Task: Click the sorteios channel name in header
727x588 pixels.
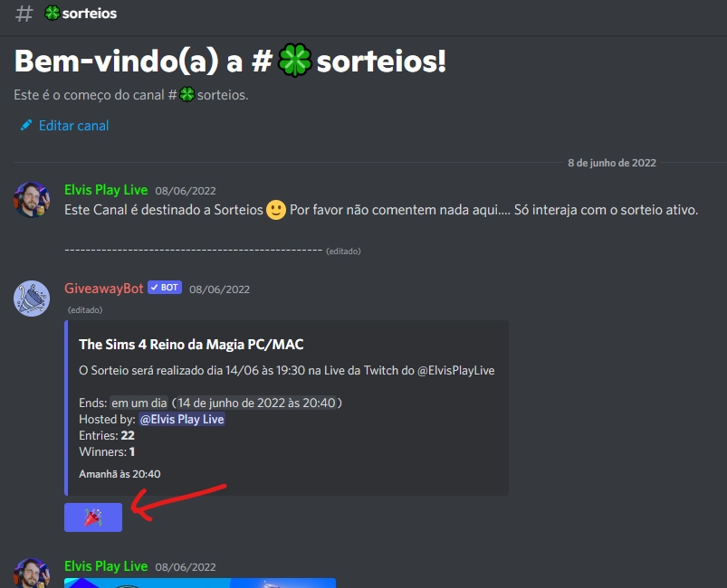Action: point(89,14)
